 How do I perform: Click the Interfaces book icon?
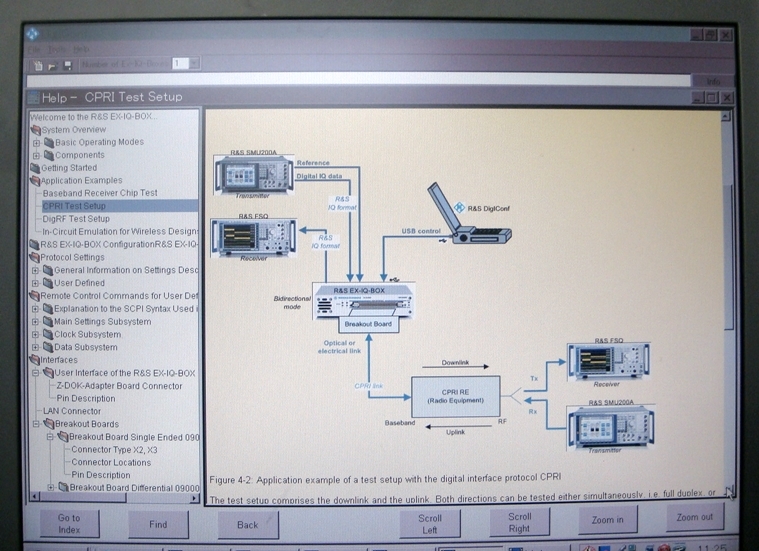34,360
